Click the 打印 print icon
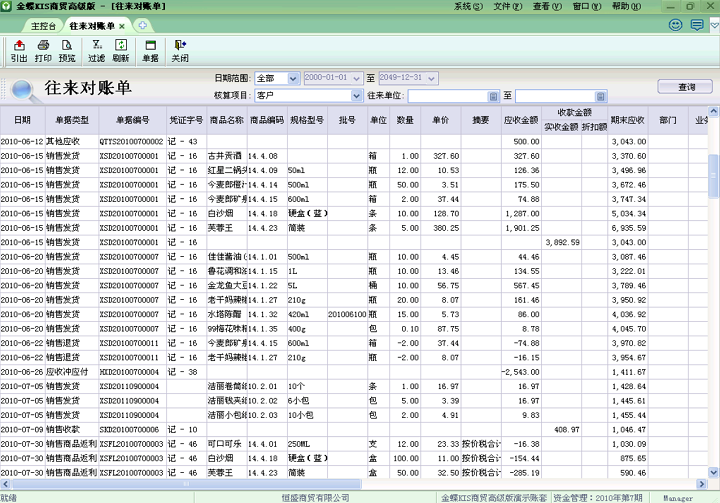Screen dimensions: 720x503 43,51
